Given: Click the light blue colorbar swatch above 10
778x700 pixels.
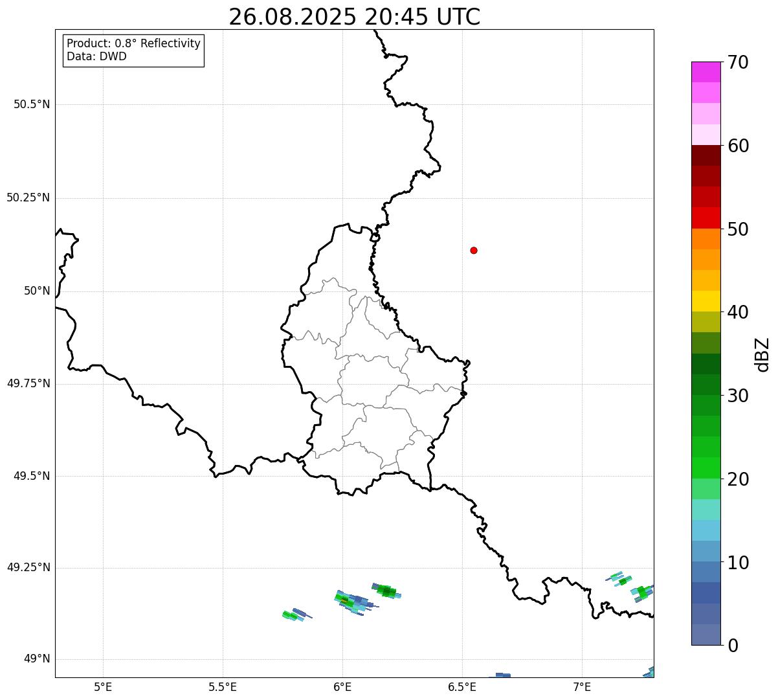Looking at the screenshot, I should tap(706, 551).
